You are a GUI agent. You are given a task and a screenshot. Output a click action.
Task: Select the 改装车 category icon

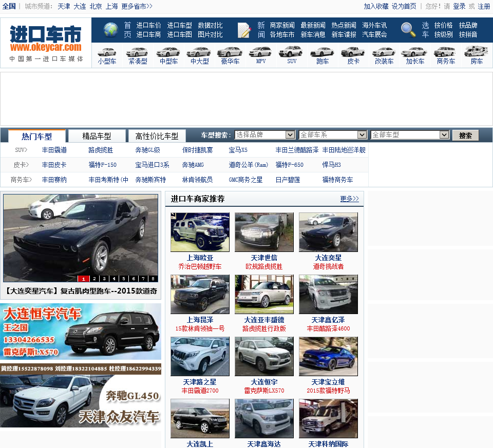(x=384, y=52)
